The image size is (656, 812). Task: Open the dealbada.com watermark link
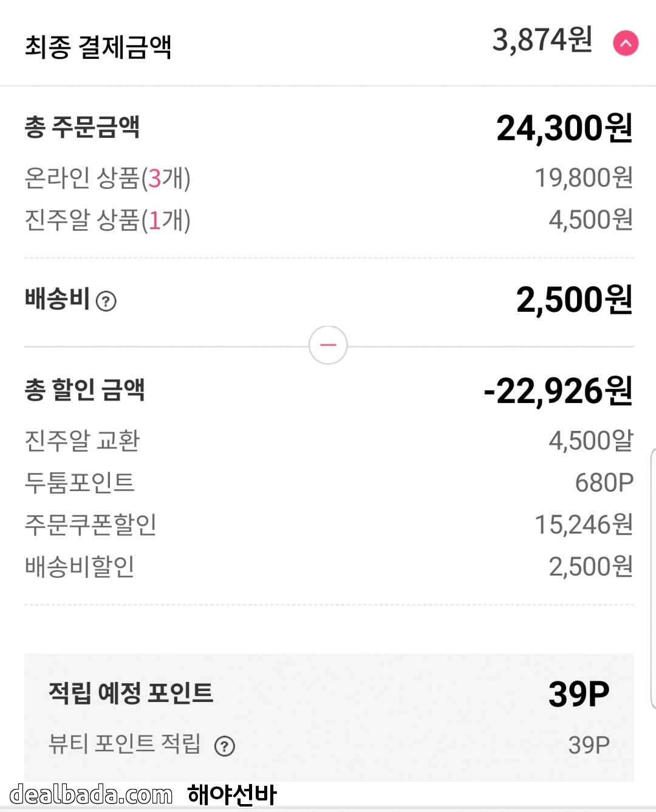91,794
